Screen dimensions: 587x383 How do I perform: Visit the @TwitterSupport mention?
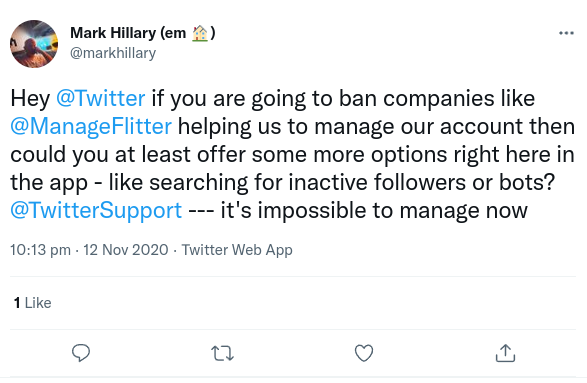pos(96,210)
